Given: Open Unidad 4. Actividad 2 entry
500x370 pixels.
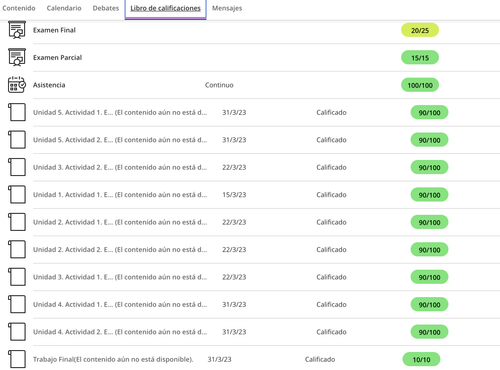Looking at the screenshot, I should pyautogui.click(x=120, y=332).
